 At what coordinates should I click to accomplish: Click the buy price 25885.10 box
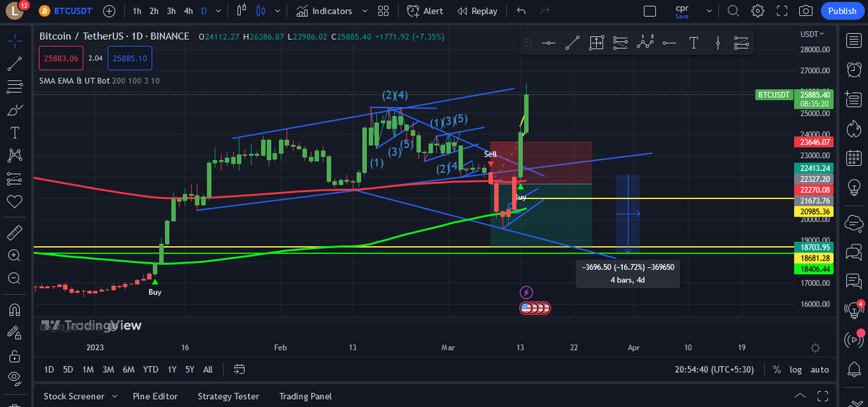click(x=129, y=57)
